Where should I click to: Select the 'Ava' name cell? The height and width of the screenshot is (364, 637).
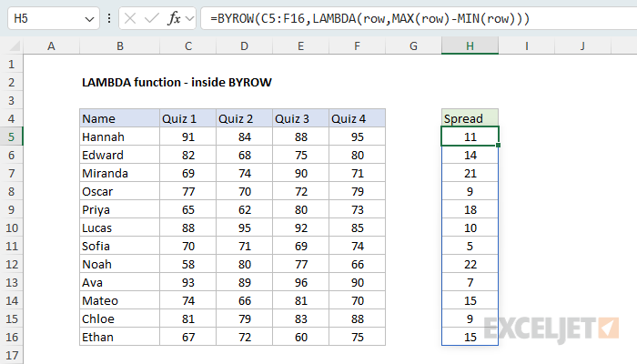[x=120, y=282]
